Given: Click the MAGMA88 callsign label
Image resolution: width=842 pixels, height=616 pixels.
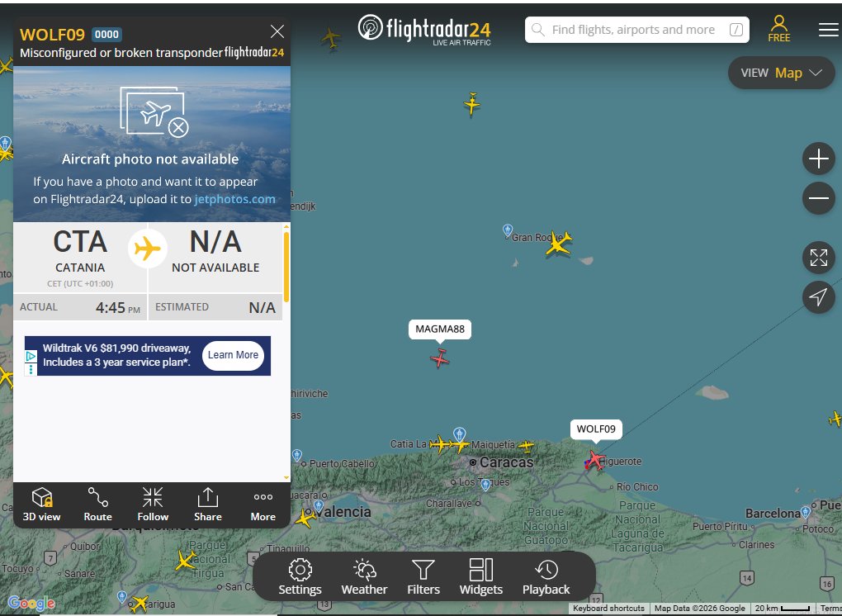Looking at the screenshot, I should click(440, 329).
